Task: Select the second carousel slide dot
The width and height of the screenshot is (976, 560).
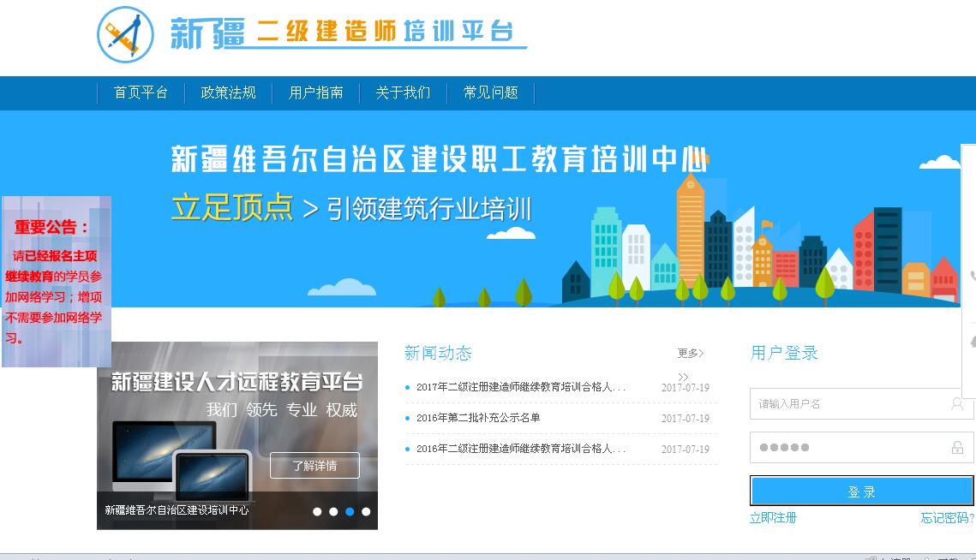Action: point(333,511)
